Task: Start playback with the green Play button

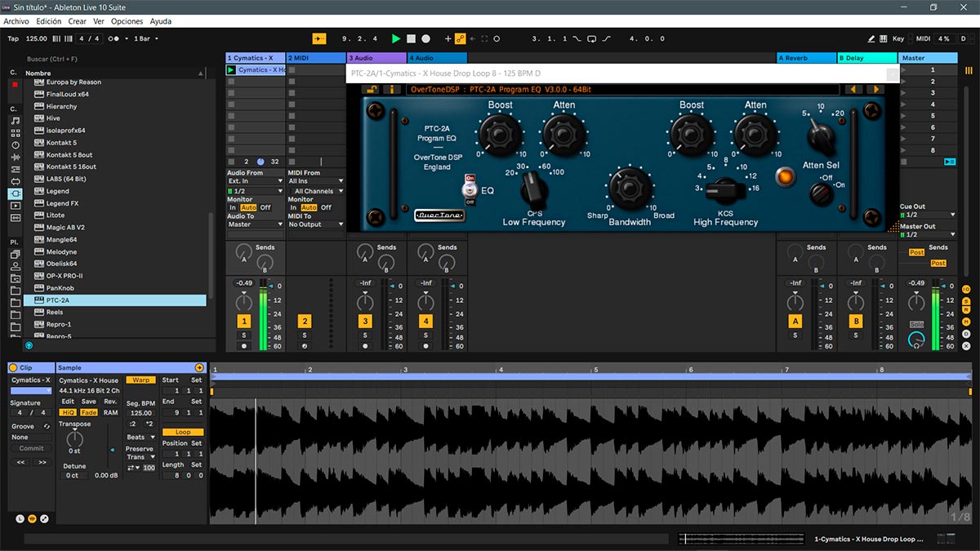Action: [x=396, y=38]
